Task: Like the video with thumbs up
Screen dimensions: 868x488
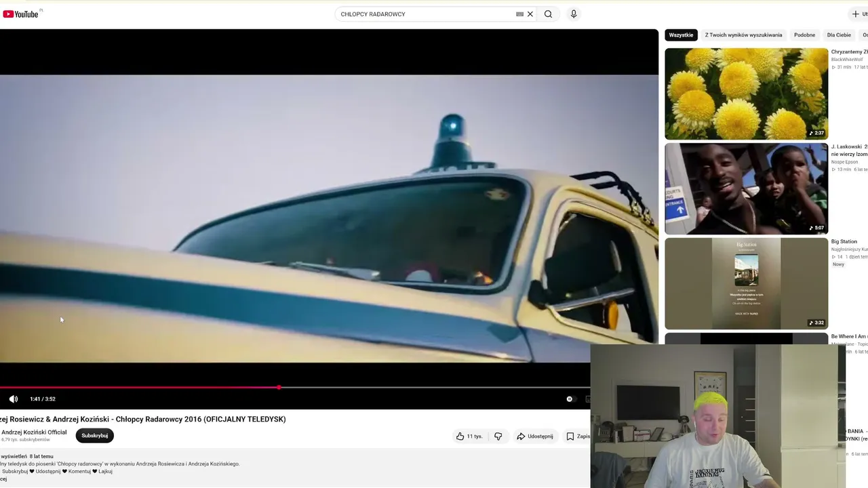Action: 469,436
